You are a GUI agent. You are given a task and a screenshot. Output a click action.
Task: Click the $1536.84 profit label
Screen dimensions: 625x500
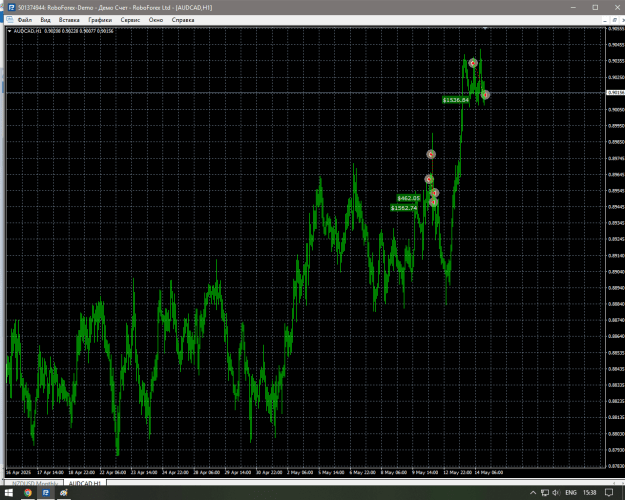click(x=455, y=100)
